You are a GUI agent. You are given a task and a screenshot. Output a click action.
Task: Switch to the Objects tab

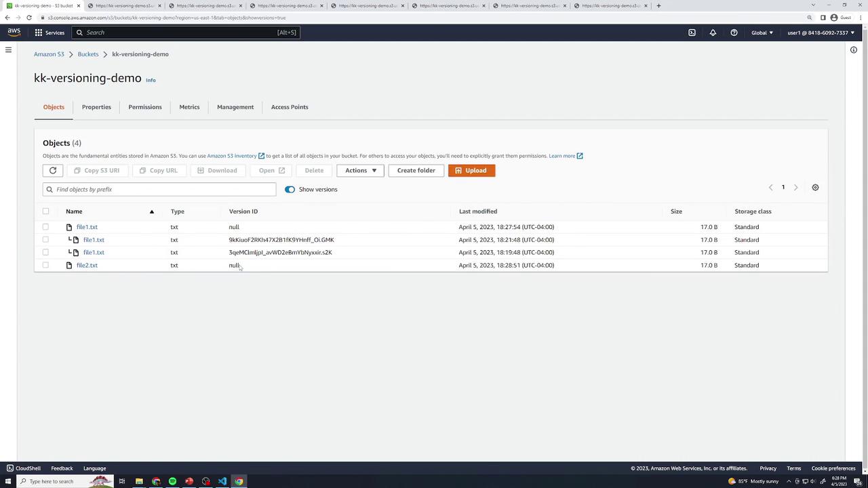click(54, 107)
